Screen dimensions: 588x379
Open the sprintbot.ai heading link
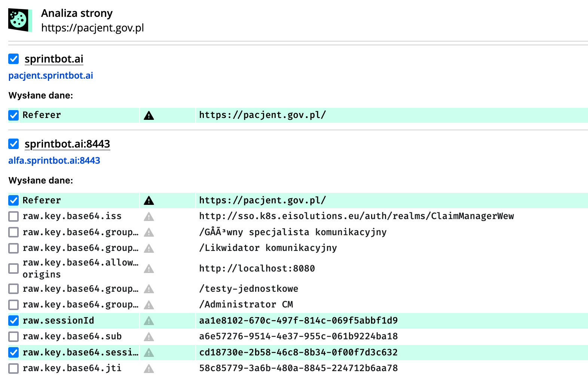54,59
